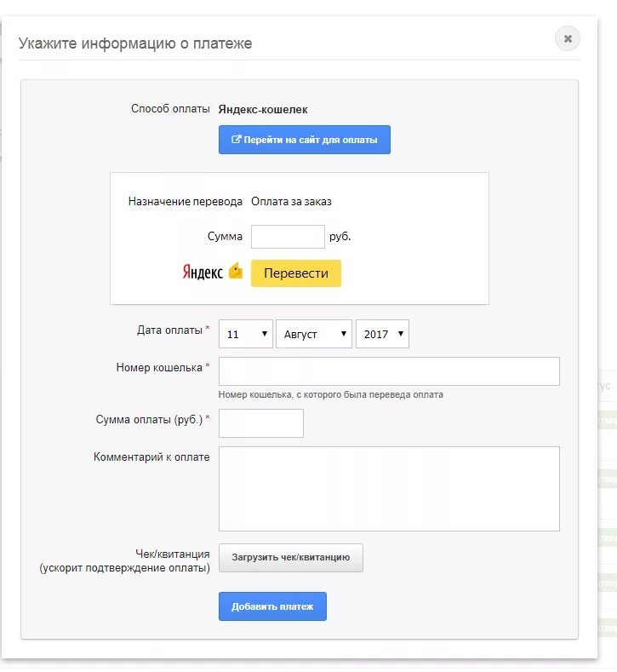The height and width of the screenshot is (672, 617).
Task: Click the 'Дата оплаты' label
Action: coord(169,330)
